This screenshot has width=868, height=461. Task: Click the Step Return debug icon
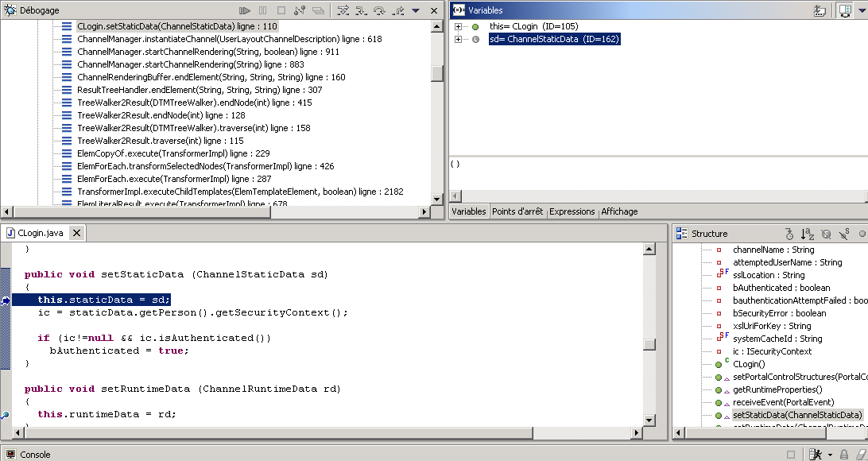click(x=379, y=11)
